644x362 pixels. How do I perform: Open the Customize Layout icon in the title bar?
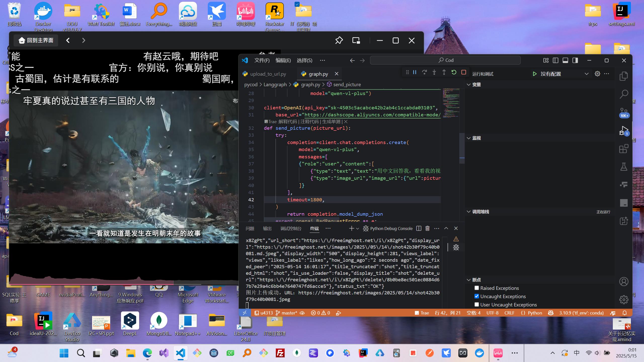(546, 60)
